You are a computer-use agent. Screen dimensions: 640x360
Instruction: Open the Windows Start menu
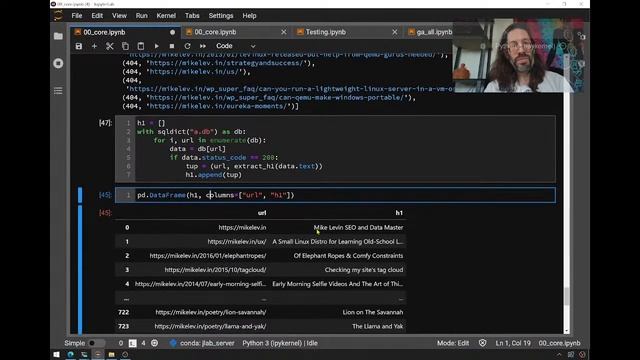click(x=57, y=355)
